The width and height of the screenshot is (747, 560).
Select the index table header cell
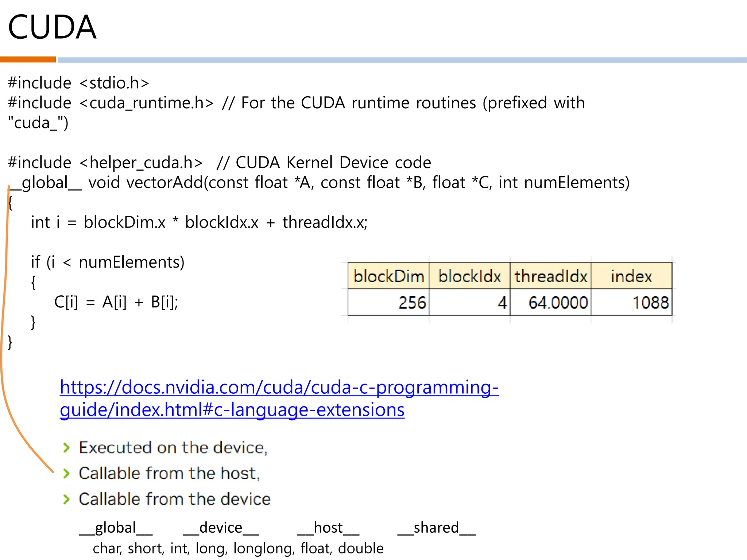pos(631,276)
